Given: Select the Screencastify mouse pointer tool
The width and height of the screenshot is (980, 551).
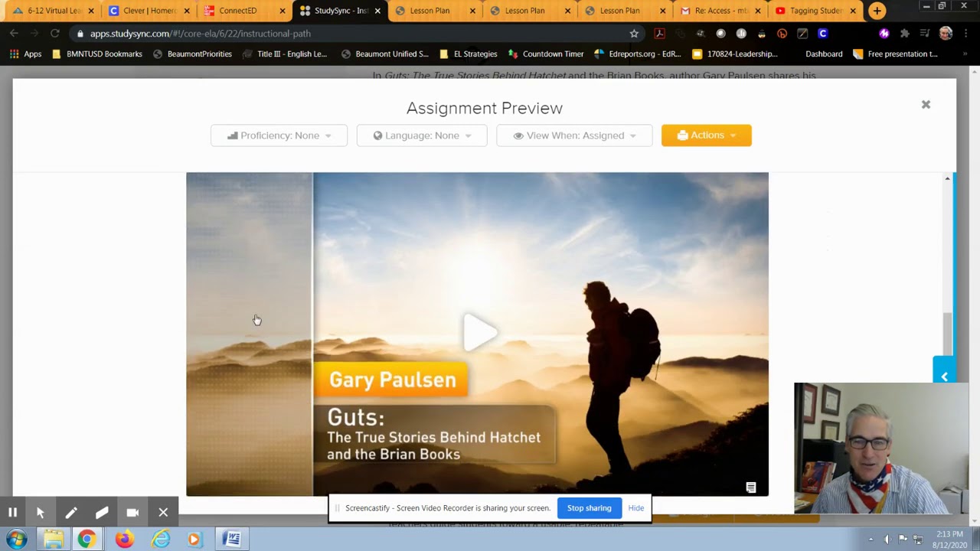Looking at the screenshot, I should [41, 513].
